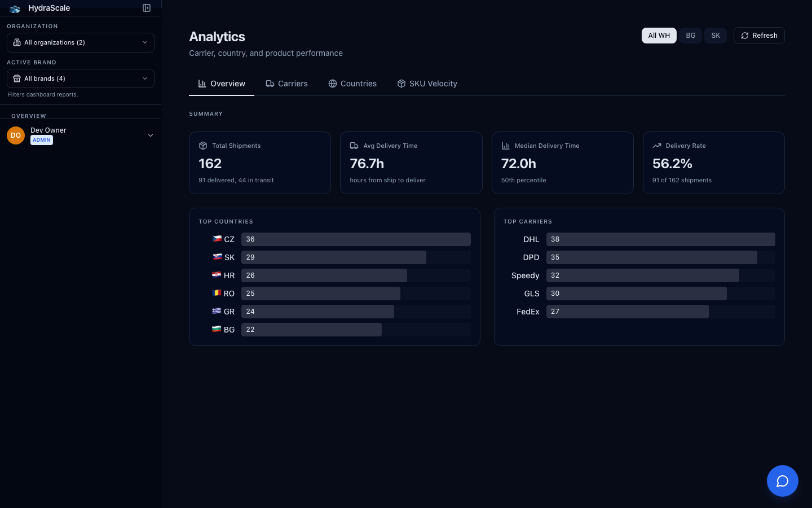Click the DHL bar showing 38
The image size is (812, 508).
pos(660,239)
